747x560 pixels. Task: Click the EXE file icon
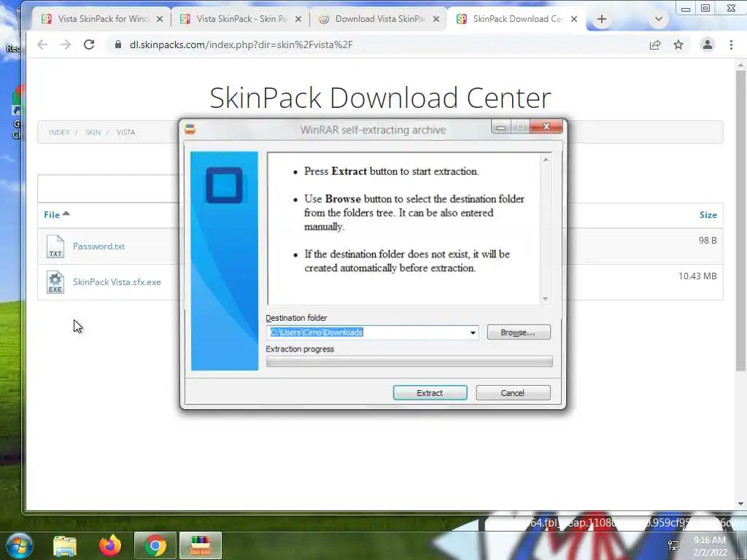point(55,282)
